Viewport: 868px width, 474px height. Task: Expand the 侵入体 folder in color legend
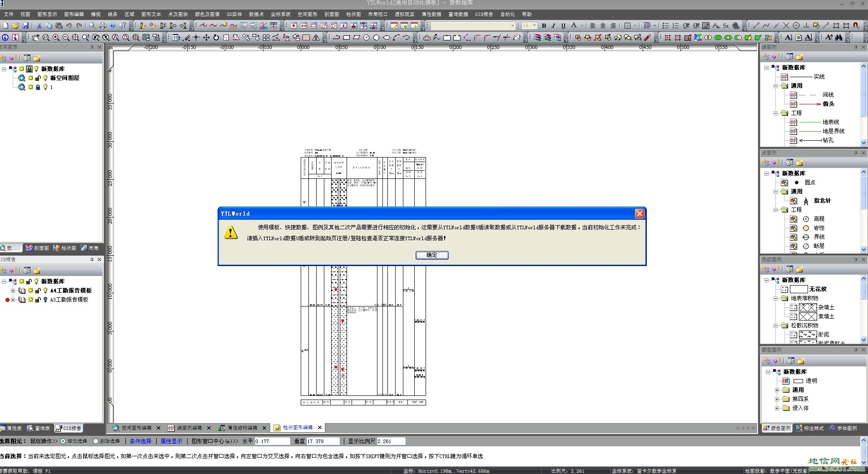point(777,408)
